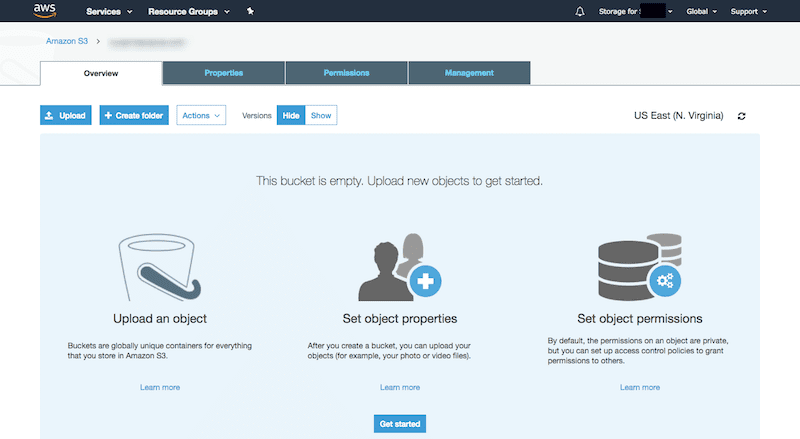The image size is (800, 439).
Task: Switch to the Permissions tab
Action: [346, 73]
